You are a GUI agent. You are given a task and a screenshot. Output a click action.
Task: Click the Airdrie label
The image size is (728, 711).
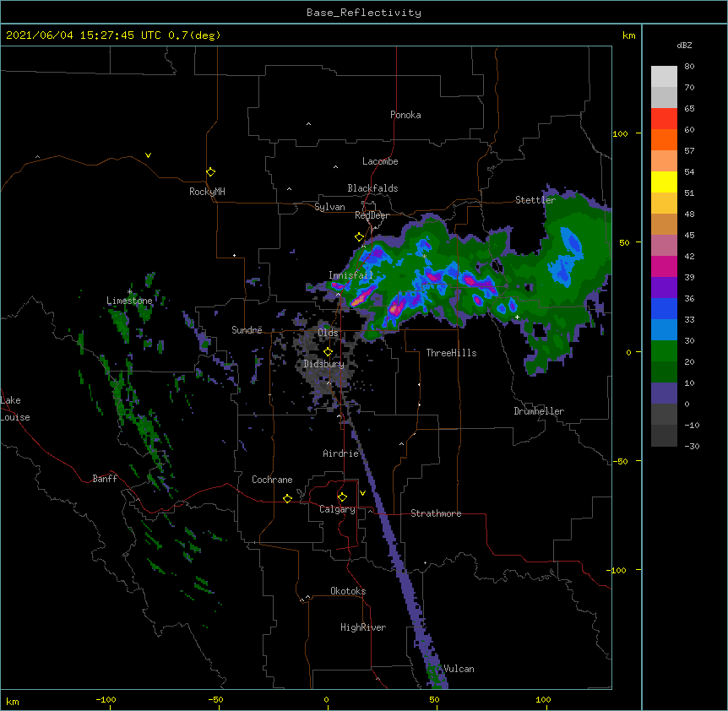[341, 453]
